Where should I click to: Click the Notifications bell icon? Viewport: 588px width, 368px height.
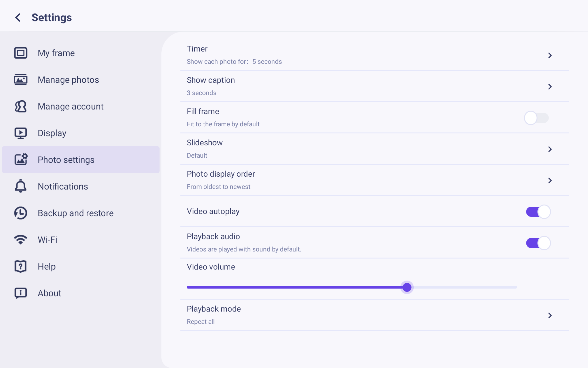21,186
